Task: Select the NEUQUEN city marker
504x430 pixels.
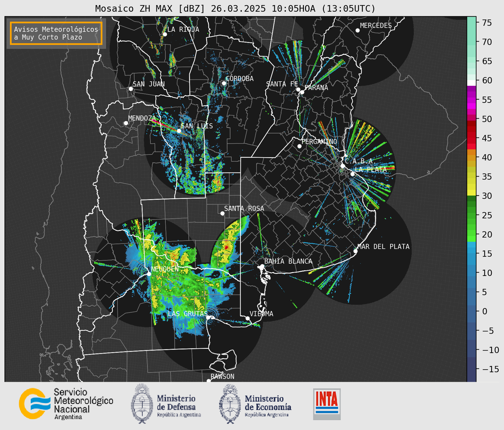Action: click(149, 274)
